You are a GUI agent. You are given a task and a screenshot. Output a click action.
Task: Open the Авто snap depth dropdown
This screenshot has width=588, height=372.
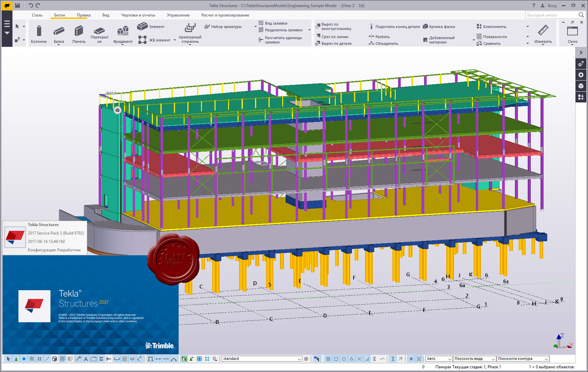click(x=438, y=359)
